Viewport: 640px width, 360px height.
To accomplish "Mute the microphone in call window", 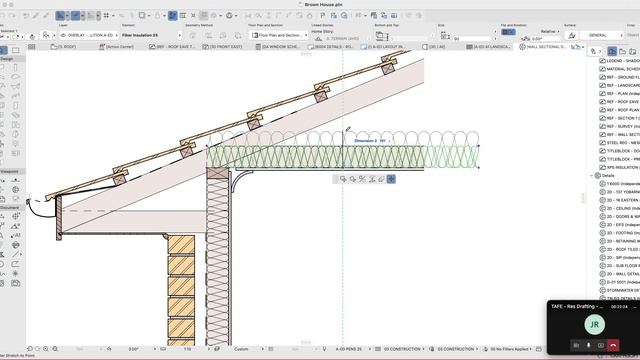I will tap(588, 345).
